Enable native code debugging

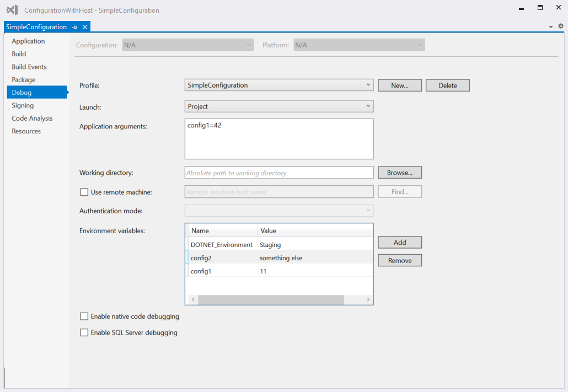coord(84,316)
